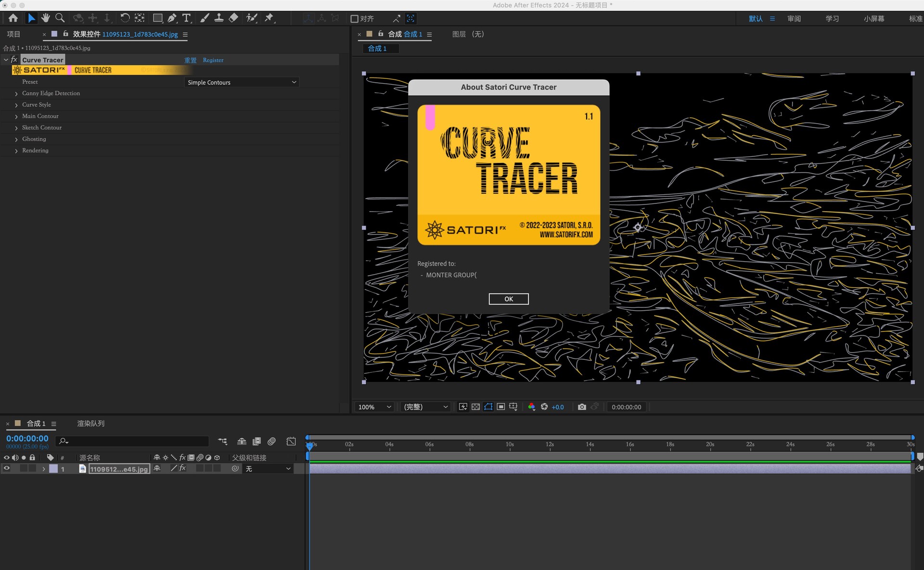Expand Main Contour group
This screenshot has width=924, height=570.
(16, 117)
